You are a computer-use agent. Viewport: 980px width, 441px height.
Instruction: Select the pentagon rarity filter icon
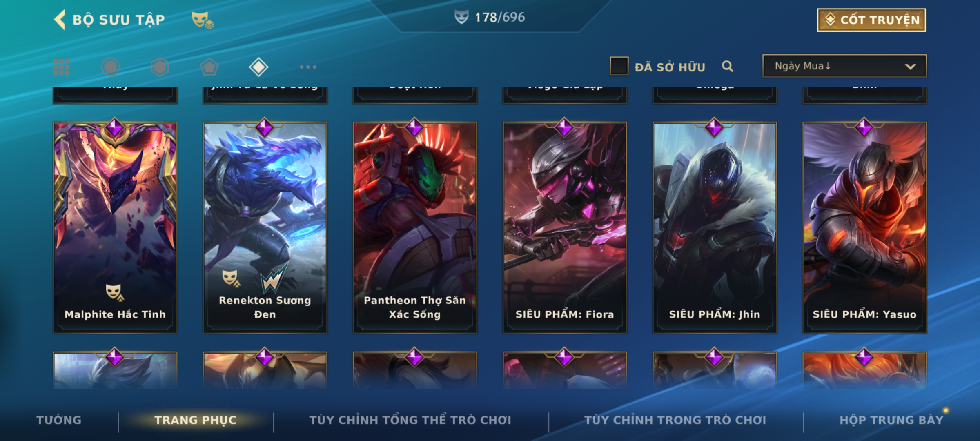point(209,67)
